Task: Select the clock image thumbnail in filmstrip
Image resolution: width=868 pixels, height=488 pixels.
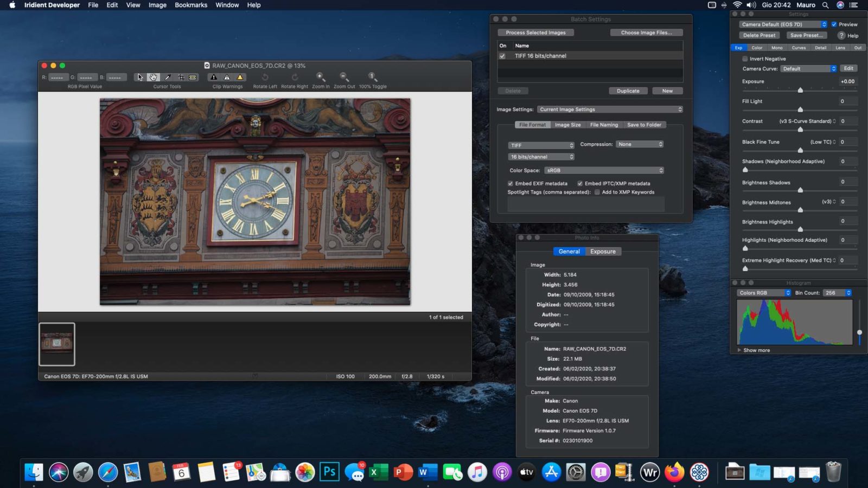Action: 57,344
